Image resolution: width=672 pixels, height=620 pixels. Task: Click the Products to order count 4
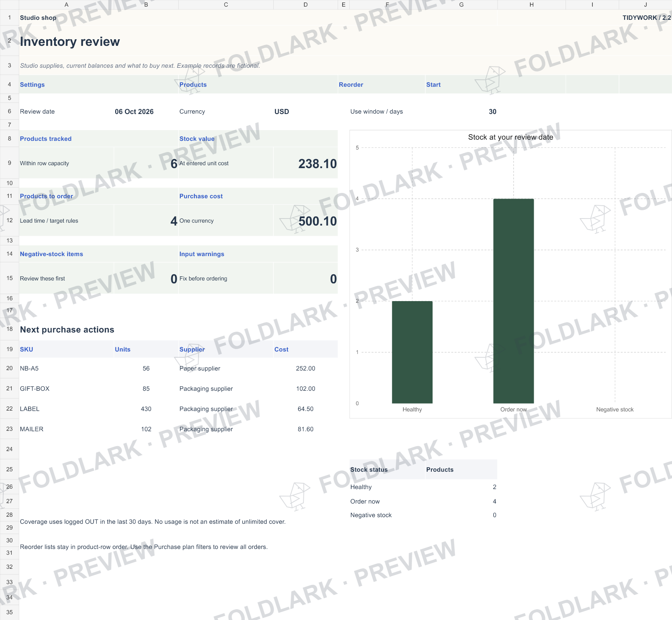(174, 221)
